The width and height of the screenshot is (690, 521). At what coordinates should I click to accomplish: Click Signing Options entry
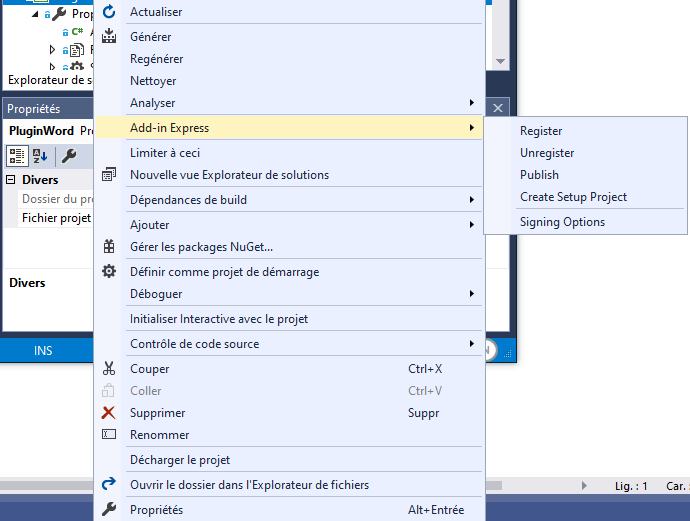[x=562, y=222]
